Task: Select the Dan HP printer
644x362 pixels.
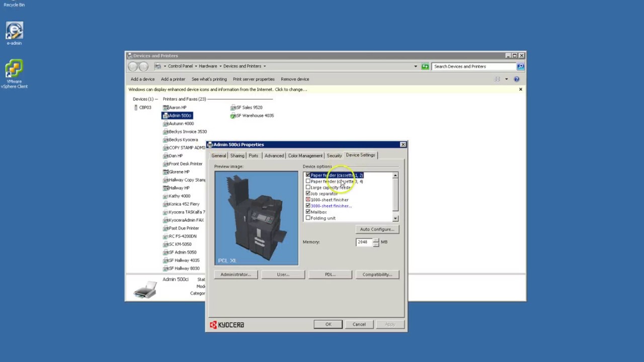Action: click(173, 156)
